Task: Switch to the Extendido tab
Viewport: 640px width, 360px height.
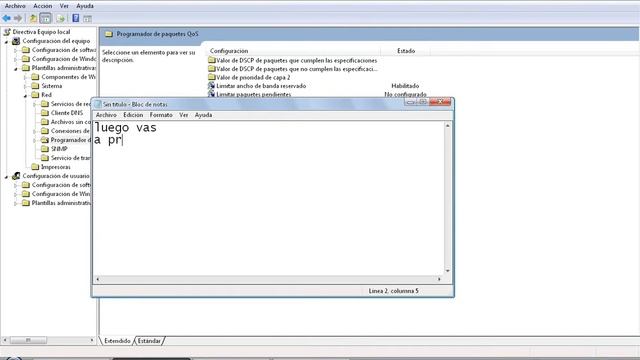Action: pos(117,341)
